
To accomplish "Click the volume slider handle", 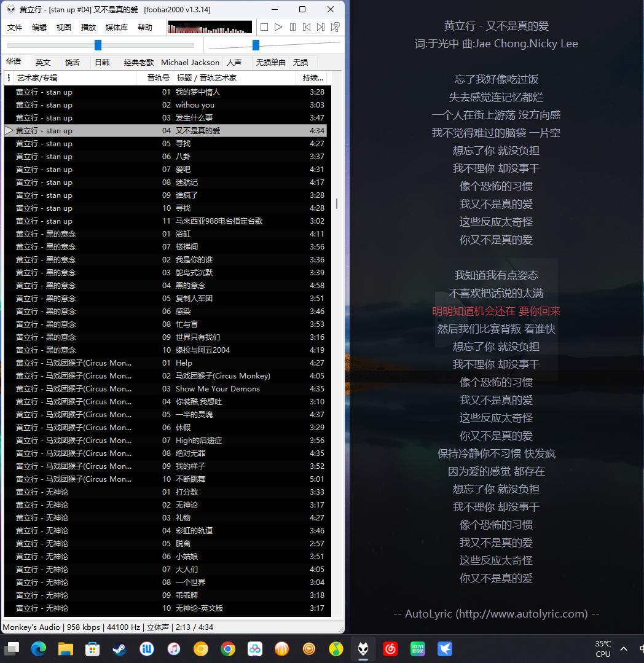I will coord(256,45).
